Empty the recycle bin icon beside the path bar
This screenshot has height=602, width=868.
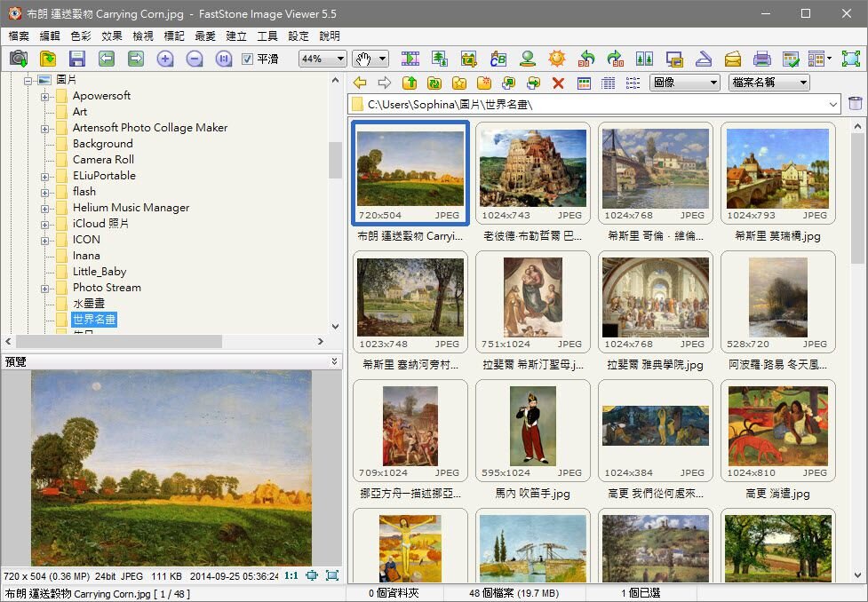click(x=856, y=104)
